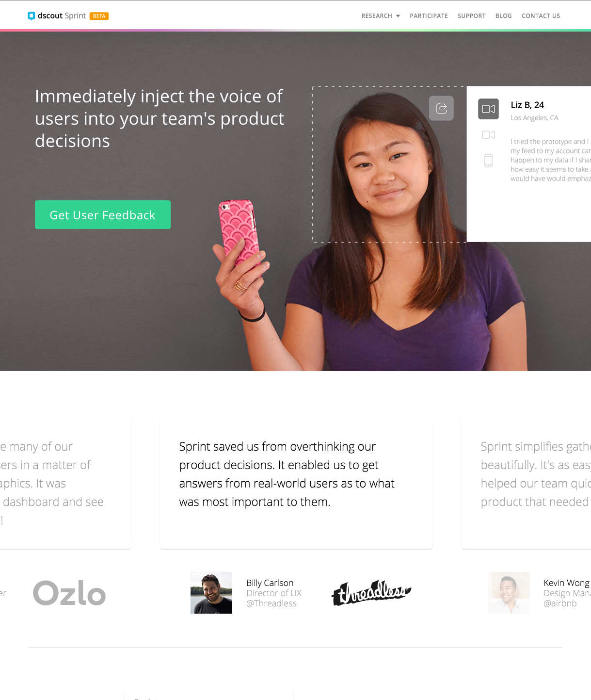Click the Contact Us link
The width and height of the screenshot is (591, 700).
(x=541, y=16)
